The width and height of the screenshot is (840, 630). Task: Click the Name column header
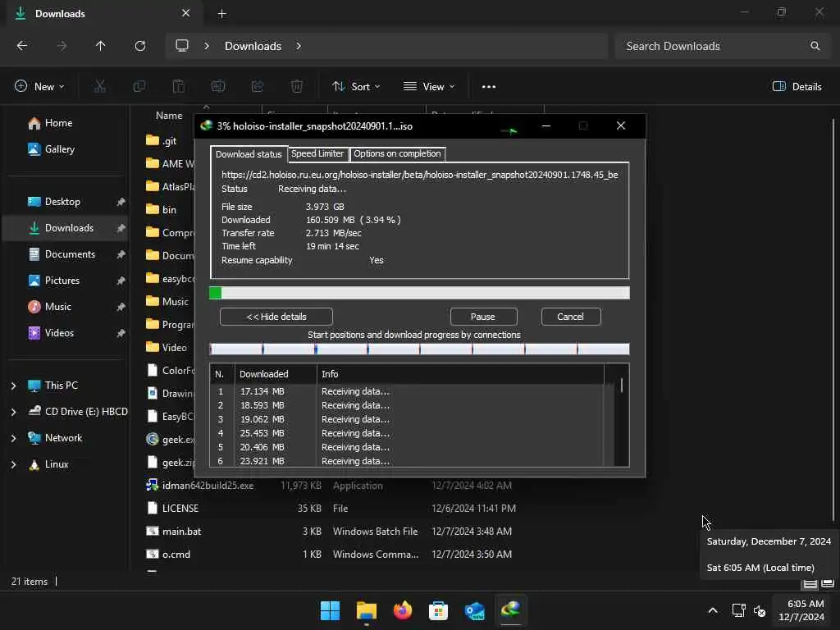[x=169, y=116]
